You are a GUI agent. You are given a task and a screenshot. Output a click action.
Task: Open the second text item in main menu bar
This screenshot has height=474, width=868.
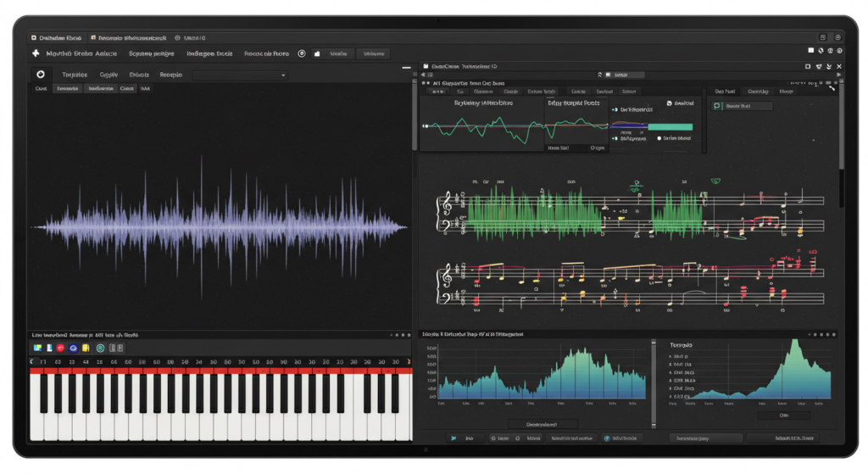[152, 53]
